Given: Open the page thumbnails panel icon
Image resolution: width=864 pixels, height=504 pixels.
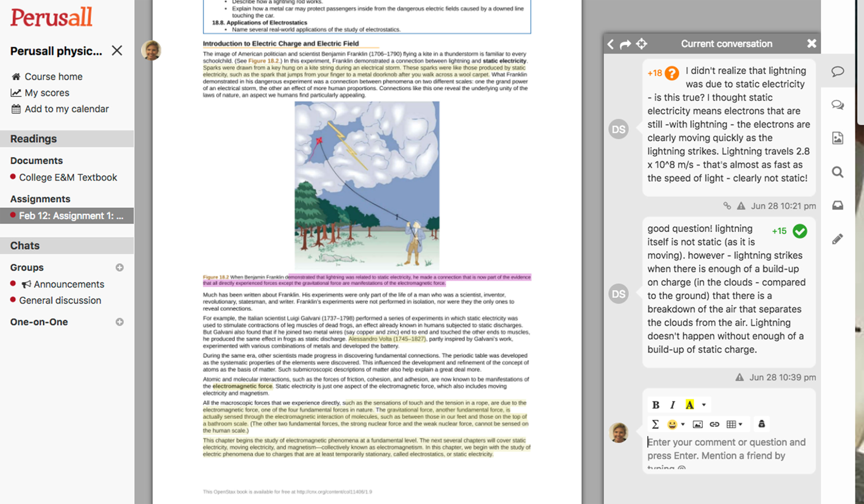Looking at the screenshot, I should coord(838,137).
